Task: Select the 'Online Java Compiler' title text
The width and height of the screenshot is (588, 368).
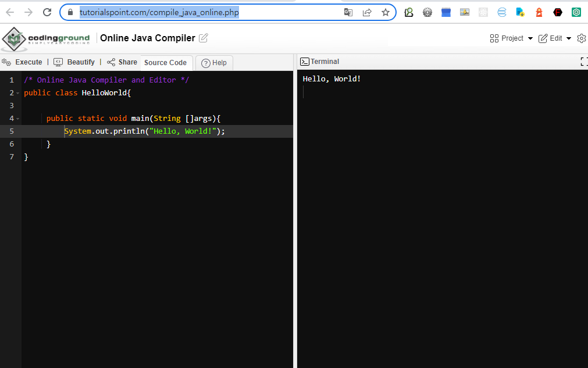Action: [x=148, y=38]
